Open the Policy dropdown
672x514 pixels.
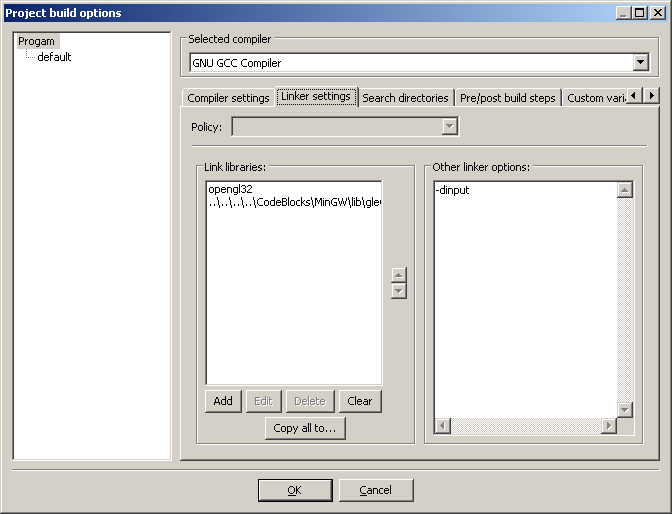(x=450, y=127)
